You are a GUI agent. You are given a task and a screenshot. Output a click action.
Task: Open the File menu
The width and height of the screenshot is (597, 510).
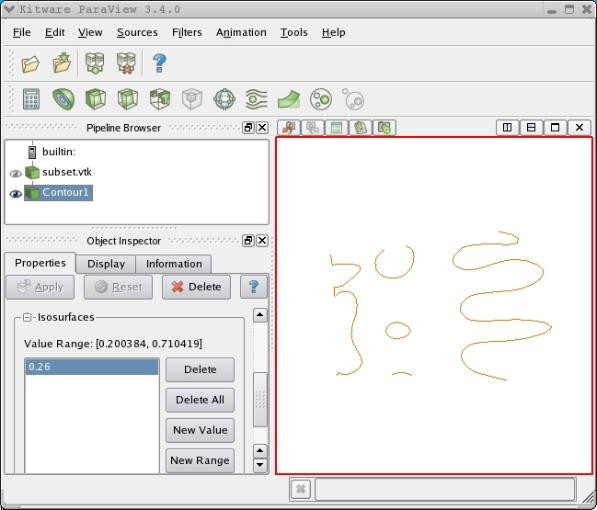coord(22,32)
